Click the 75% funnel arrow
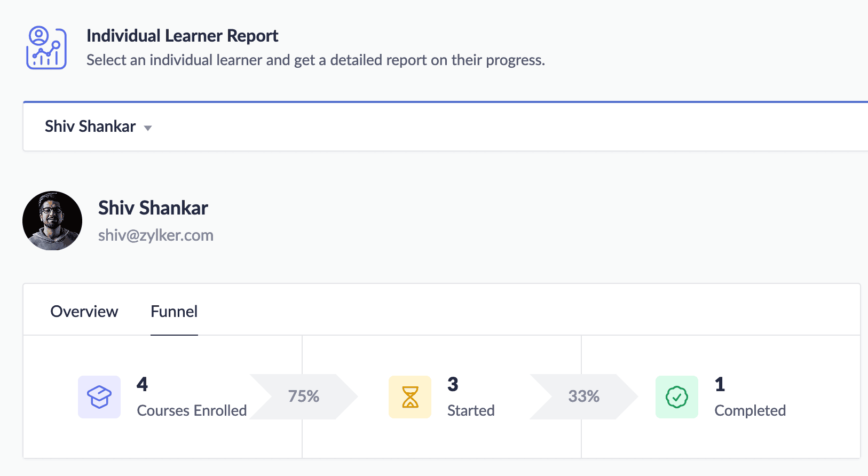 (303, 396)
